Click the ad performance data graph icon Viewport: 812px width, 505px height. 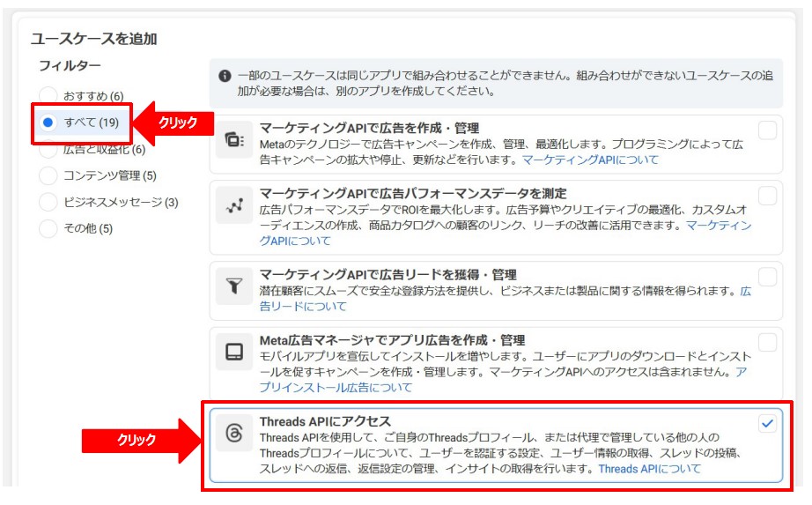click(234, 205)
